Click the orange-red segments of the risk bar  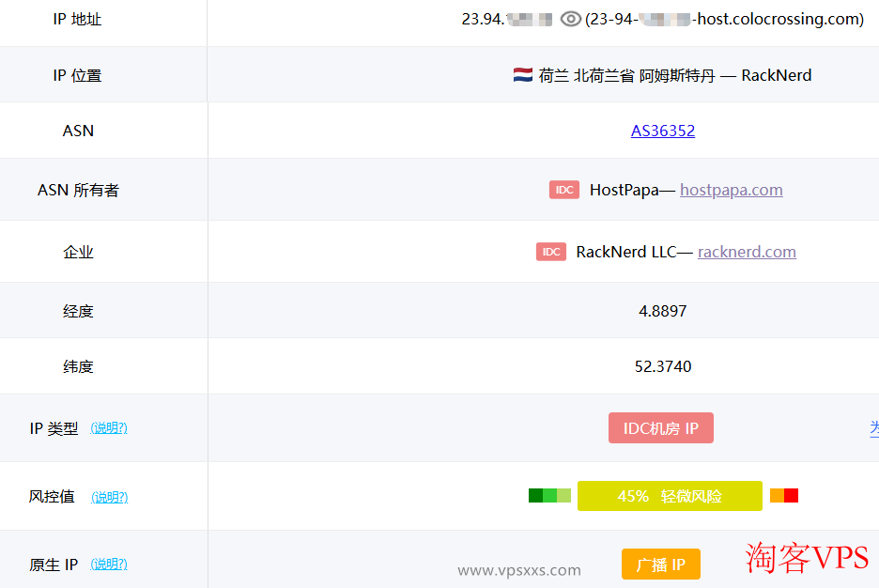tap(784, 496)
